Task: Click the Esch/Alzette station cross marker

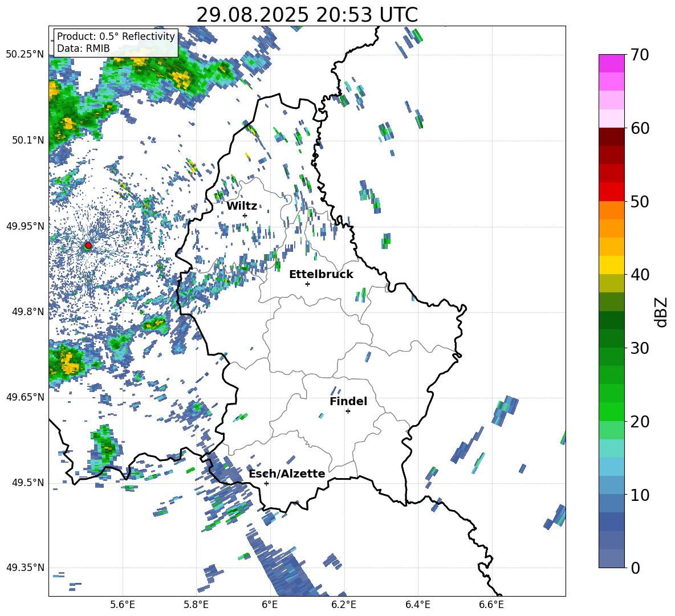Action: tap(266, 483)
